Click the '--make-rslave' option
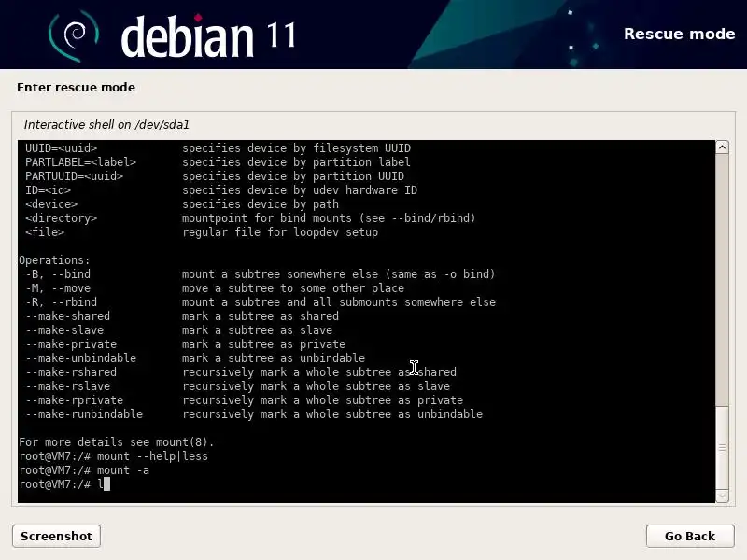This screenshot has height=560, width=747. click(67, 386)
